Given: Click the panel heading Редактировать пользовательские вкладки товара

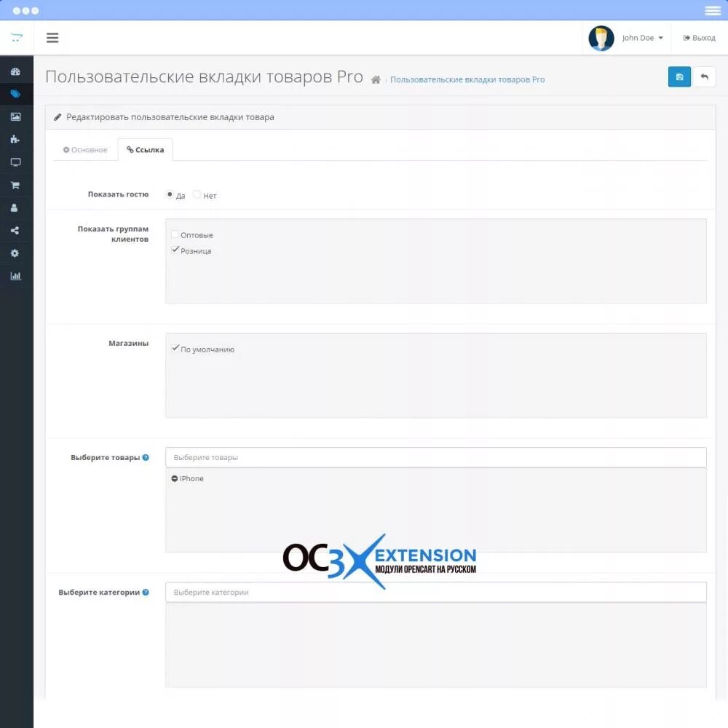Looking at the screenshot, I should coord(170,117).
